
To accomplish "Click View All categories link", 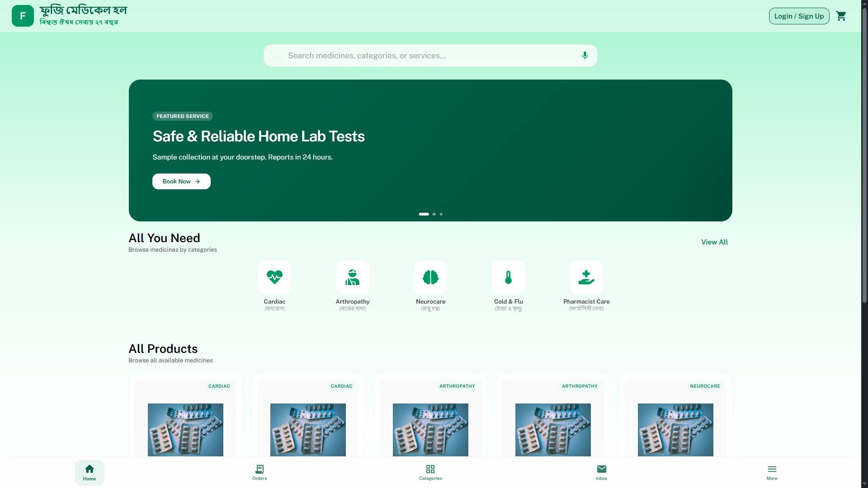I will (714, 242).
